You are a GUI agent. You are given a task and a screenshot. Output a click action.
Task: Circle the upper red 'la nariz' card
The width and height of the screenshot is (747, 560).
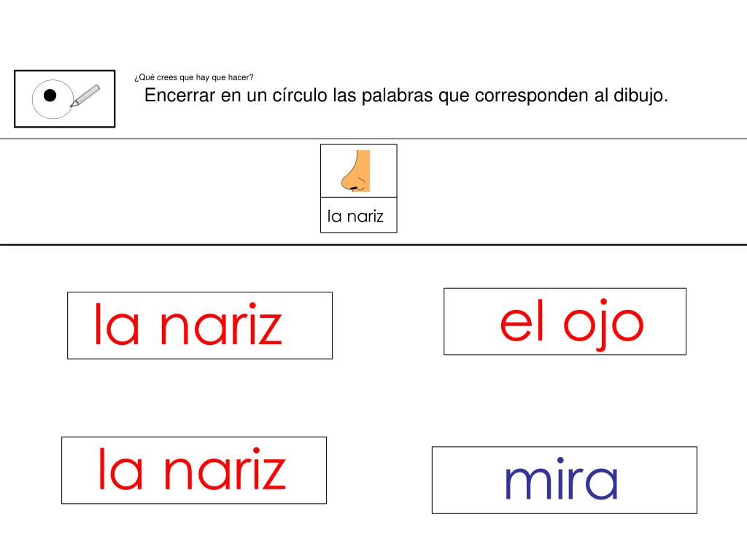[x=199, y=325]
